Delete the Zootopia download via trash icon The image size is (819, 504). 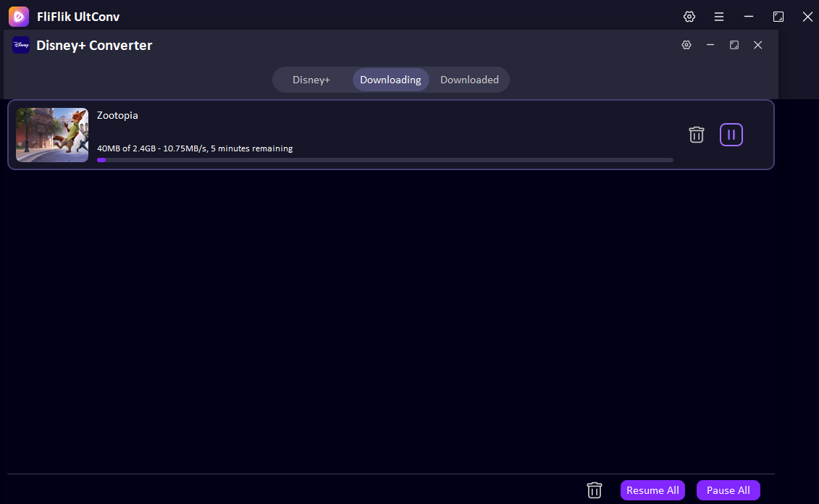pyautogui.click(x=696, y=134)
